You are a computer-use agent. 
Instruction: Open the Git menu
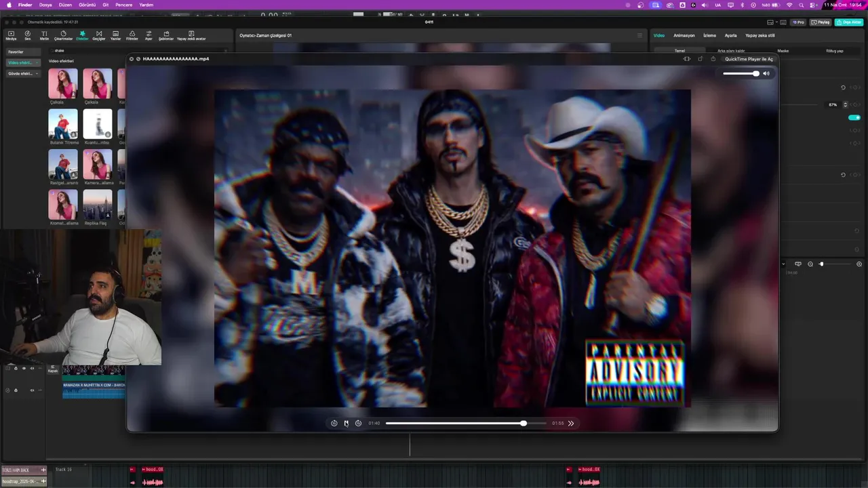105,5
